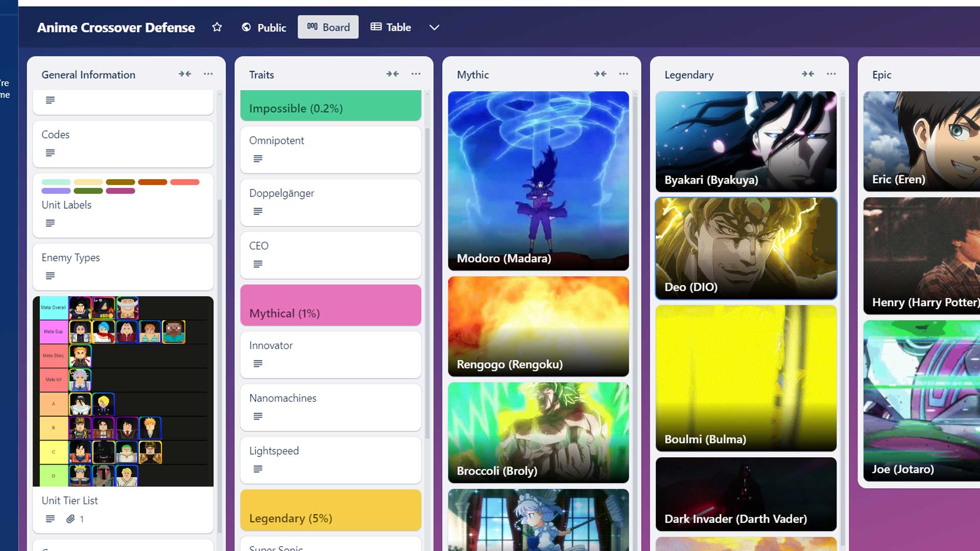Click the description icon on Unit Tier List
The height and width of the screenshot is (551, 980).
click(x=50, y=519)
